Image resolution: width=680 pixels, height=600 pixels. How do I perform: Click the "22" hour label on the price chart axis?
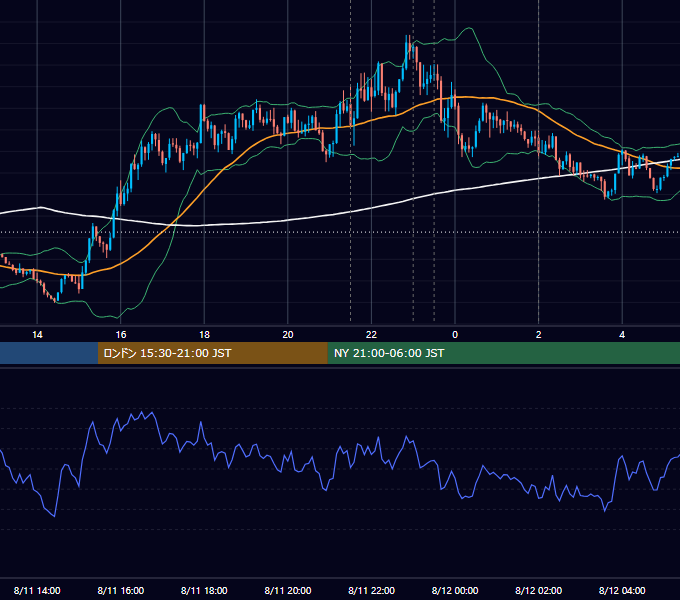(x=371, y=335)
